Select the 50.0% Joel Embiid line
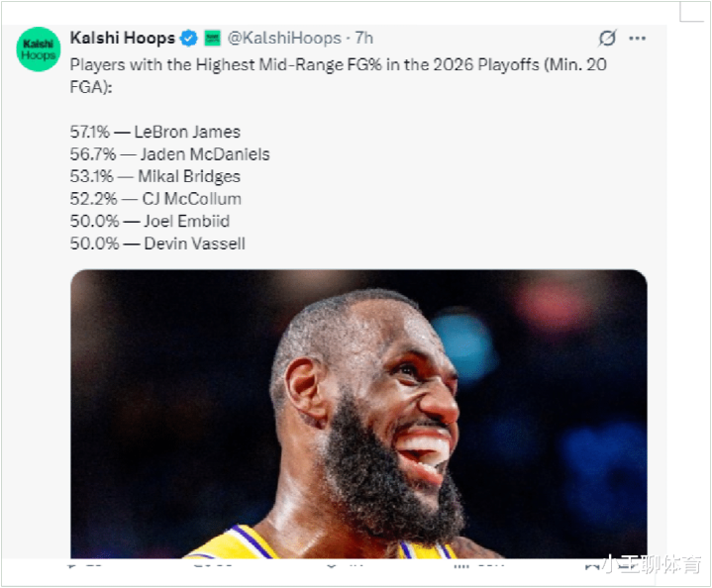 150,221
